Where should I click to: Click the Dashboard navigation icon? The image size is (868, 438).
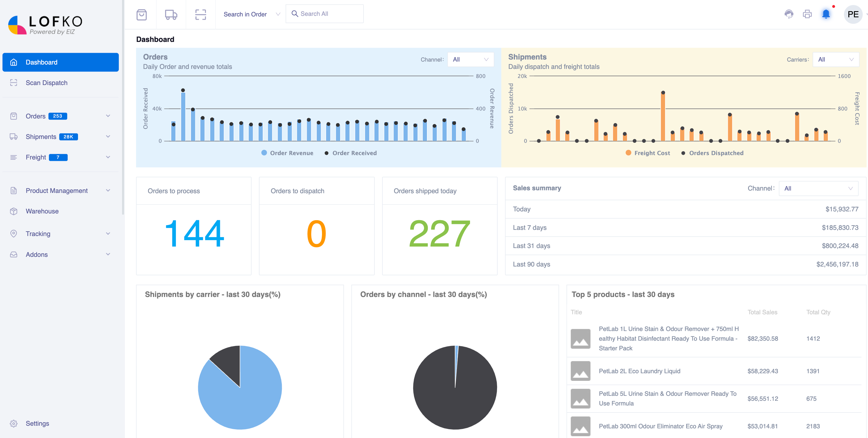[14, 62]
